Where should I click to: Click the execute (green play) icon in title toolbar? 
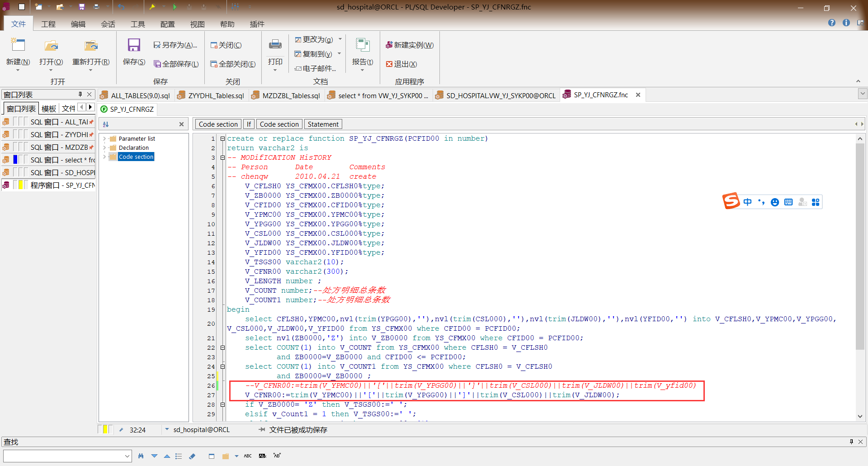click(175, 7)
